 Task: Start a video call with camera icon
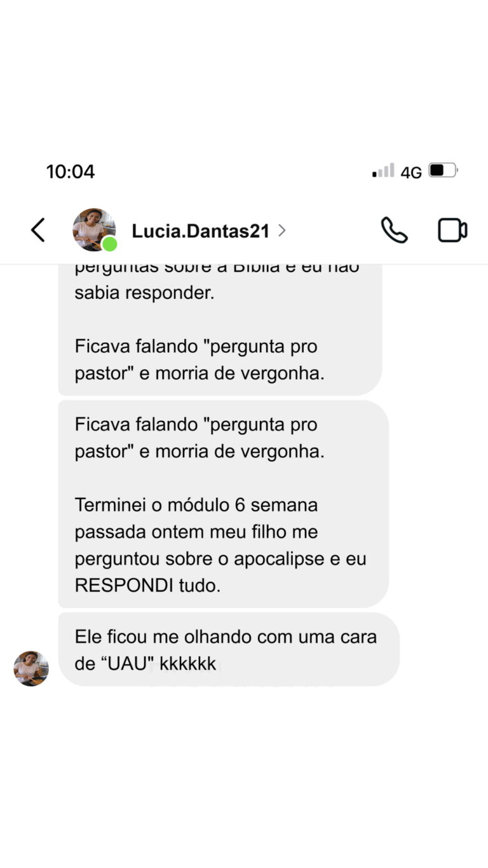(452, 230)
